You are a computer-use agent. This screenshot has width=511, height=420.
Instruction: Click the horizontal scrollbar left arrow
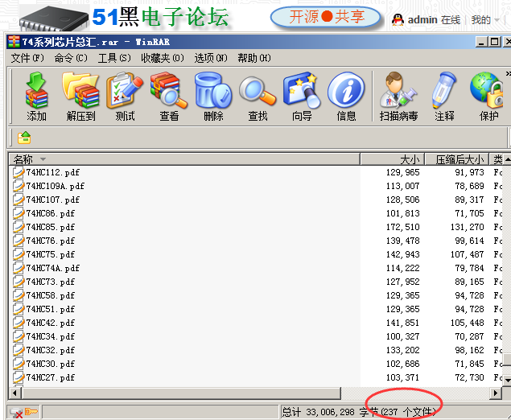tap(15, 393)
